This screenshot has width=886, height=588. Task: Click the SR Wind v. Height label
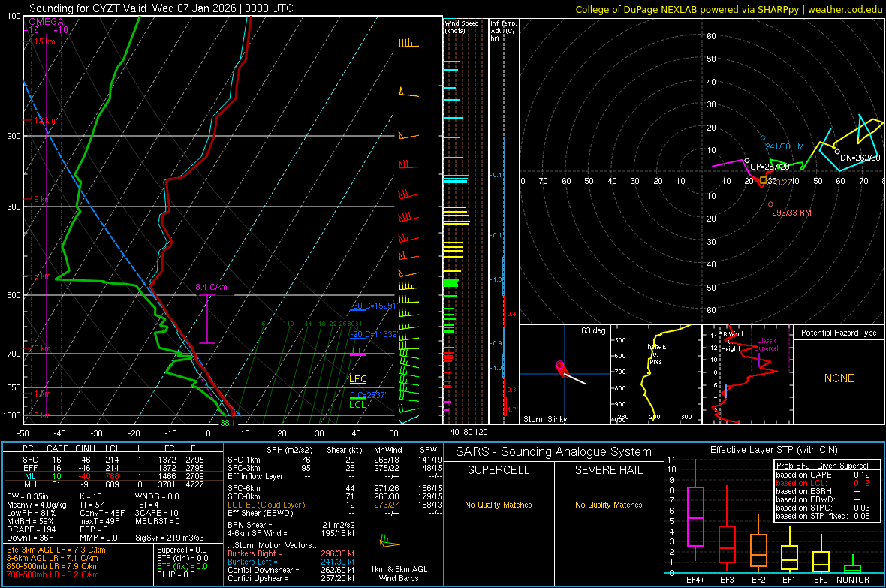731,342
